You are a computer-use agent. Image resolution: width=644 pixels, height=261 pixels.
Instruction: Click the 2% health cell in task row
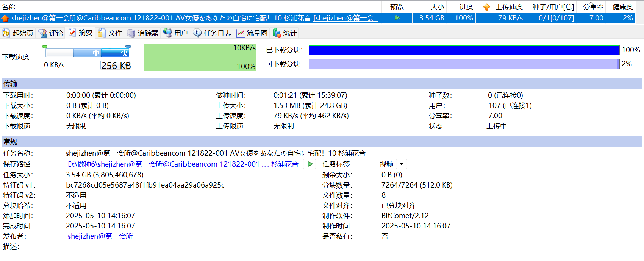(x=620, y=18)
